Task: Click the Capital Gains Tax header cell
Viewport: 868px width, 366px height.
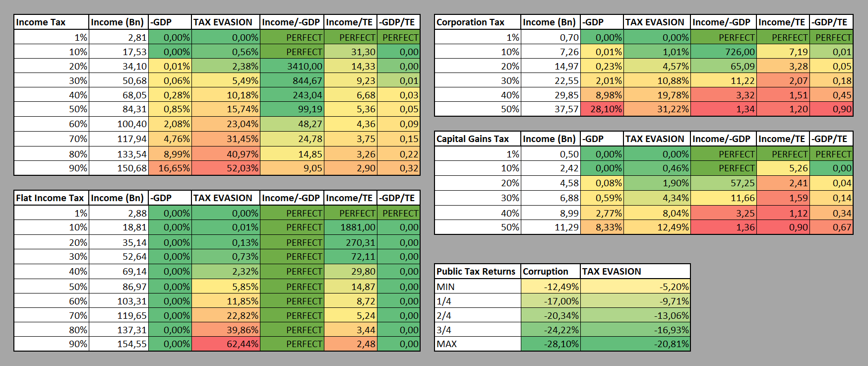Action: tap(477, 139)
